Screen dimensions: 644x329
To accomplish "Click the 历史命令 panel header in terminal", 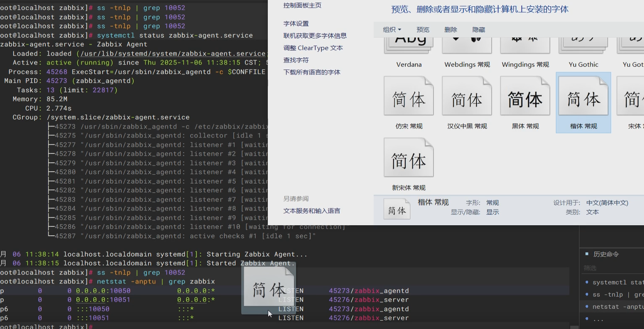I will point(606,254).
